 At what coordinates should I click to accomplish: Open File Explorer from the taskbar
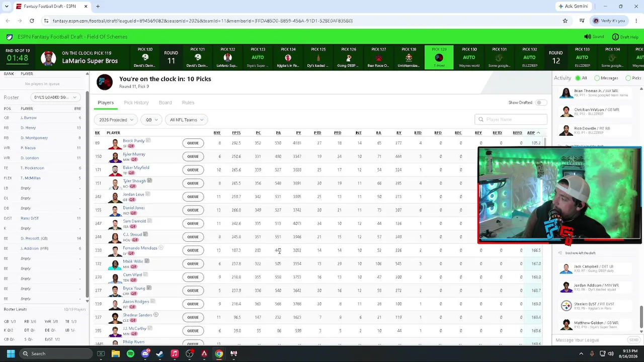[115, 353]
